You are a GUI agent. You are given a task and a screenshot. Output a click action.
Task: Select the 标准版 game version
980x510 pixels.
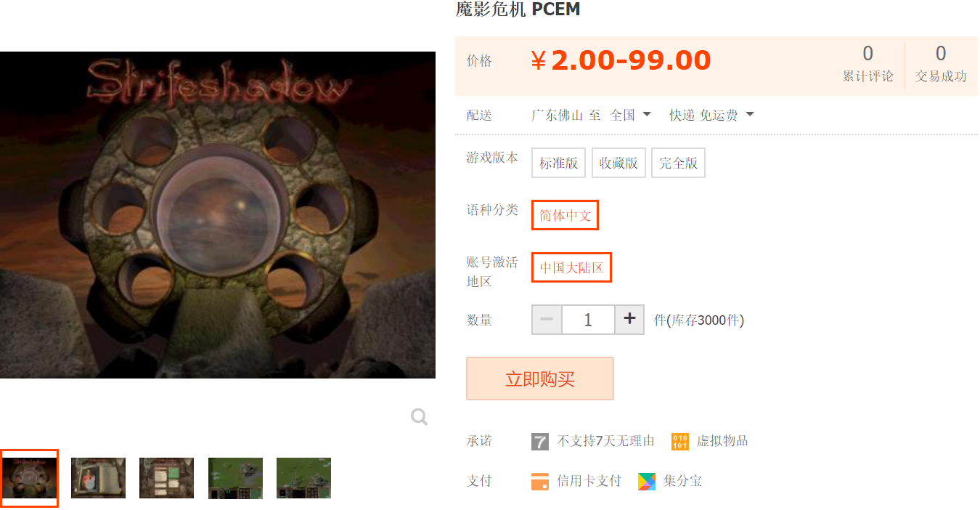(x=559, y=163)
